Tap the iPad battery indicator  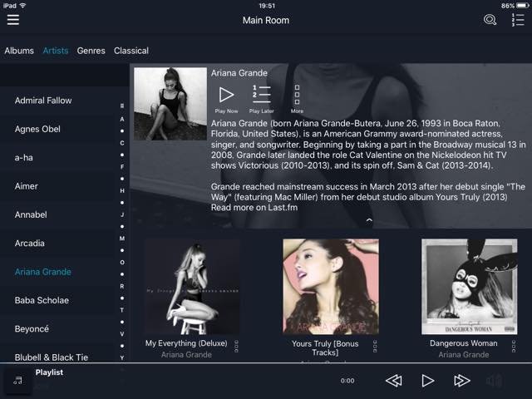522,6
